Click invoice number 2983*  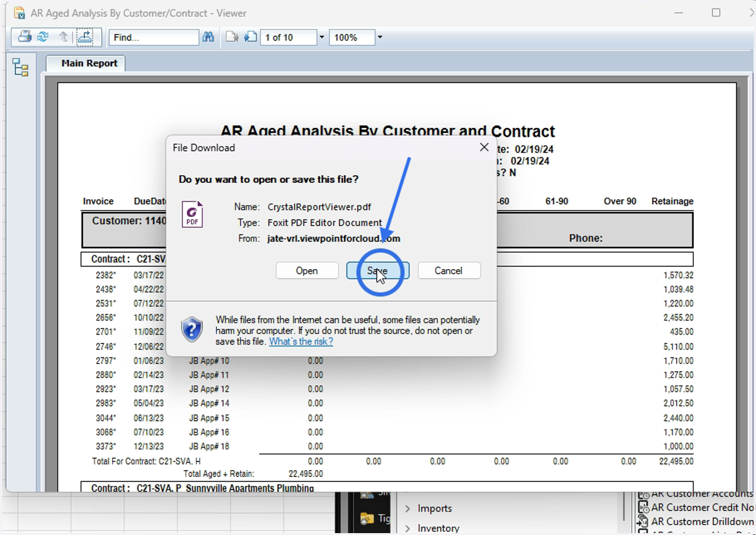point(106,403)
